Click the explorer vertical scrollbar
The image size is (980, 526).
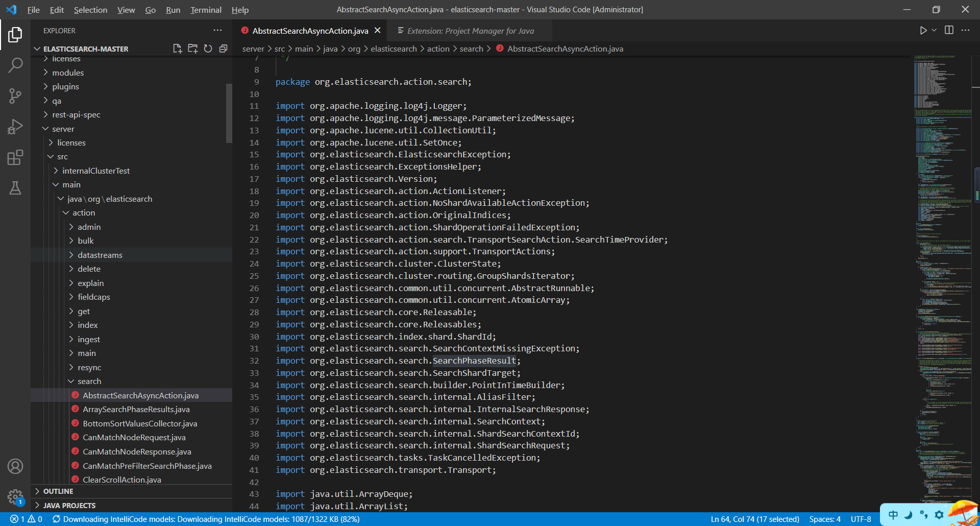click(229, 113)
